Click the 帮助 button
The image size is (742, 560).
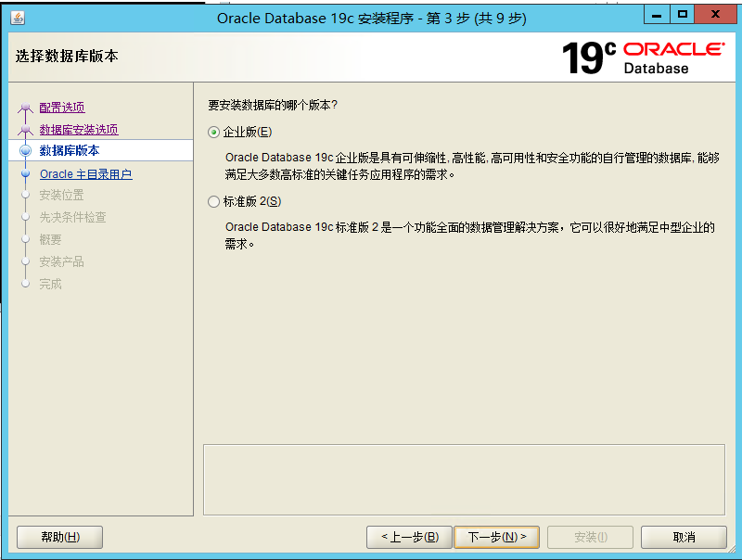tap(59, 537)
